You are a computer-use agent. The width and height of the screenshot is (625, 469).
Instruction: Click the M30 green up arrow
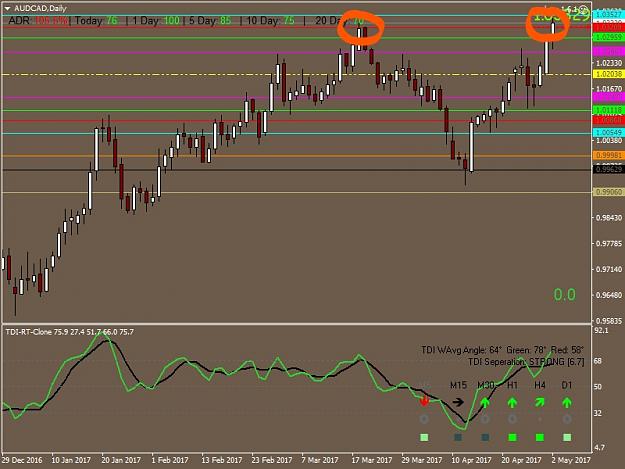[x=485, y=402]
